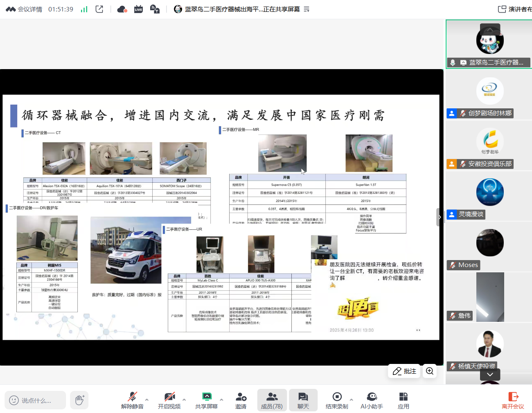Expand audio options arrow beside 解除静音

tap(147, 400)
